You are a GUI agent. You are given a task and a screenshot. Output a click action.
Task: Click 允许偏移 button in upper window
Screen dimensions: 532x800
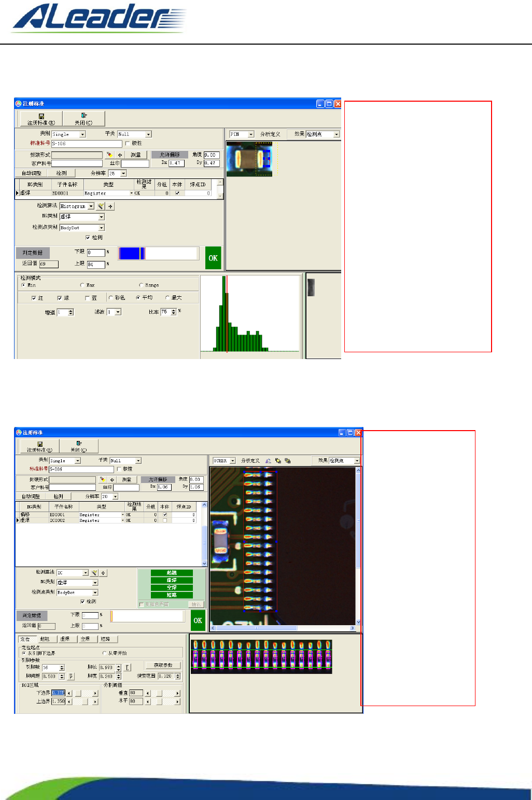coord(170,155)
